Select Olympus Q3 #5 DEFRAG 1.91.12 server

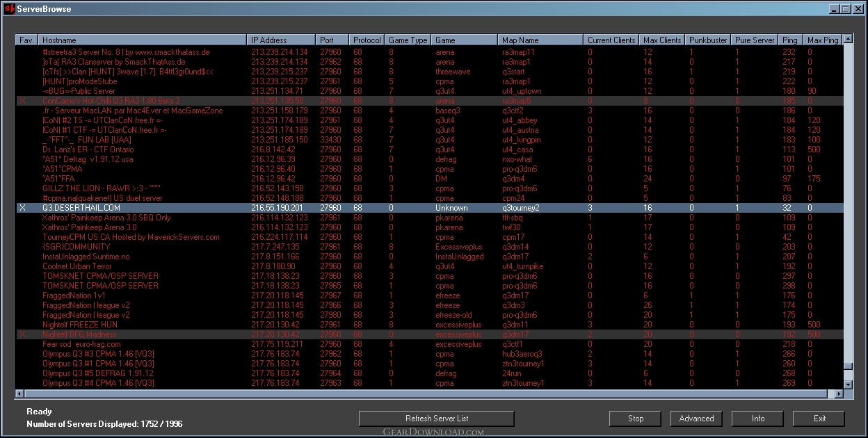[429, 373]
